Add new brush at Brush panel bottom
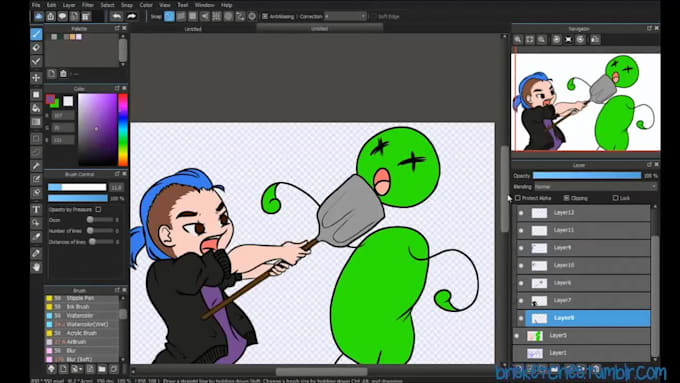The image size is (680, 383). (x=63, y=369)
